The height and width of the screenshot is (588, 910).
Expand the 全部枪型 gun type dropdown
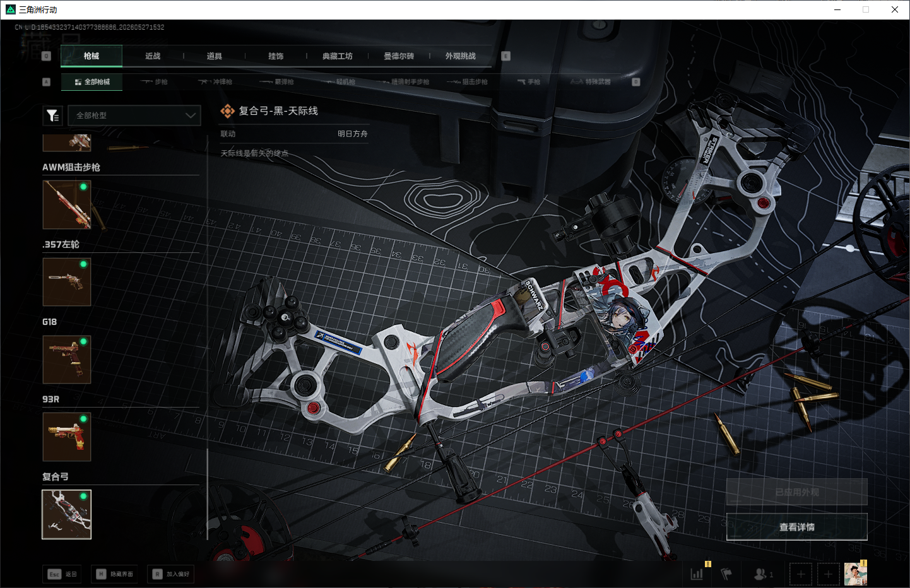tap(134, 115)
